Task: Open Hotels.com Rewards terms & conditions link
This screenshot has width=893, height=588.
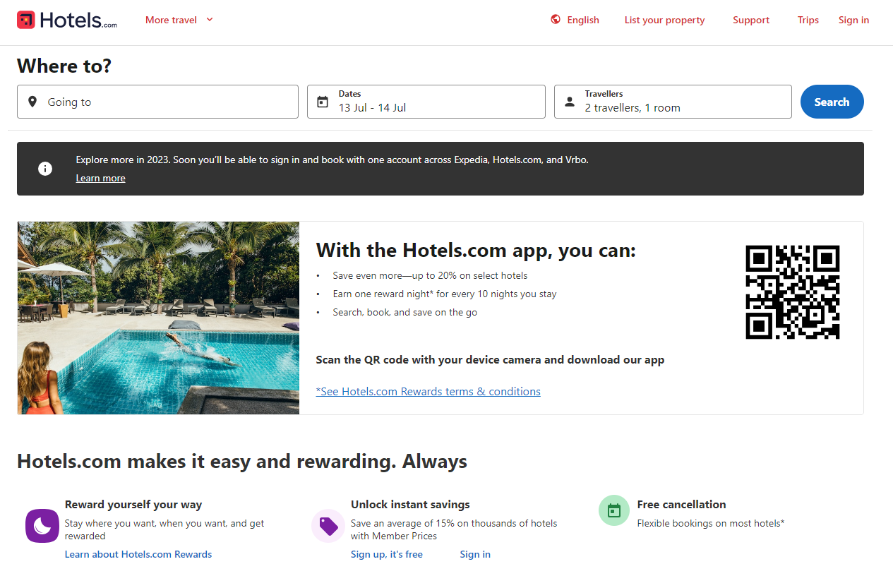Action: 428,391
